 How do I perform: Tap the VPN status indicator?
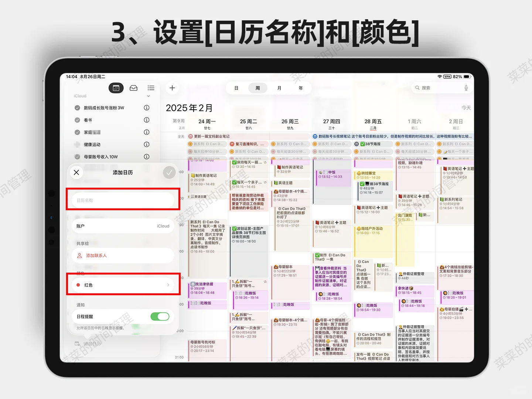(447, 77)
